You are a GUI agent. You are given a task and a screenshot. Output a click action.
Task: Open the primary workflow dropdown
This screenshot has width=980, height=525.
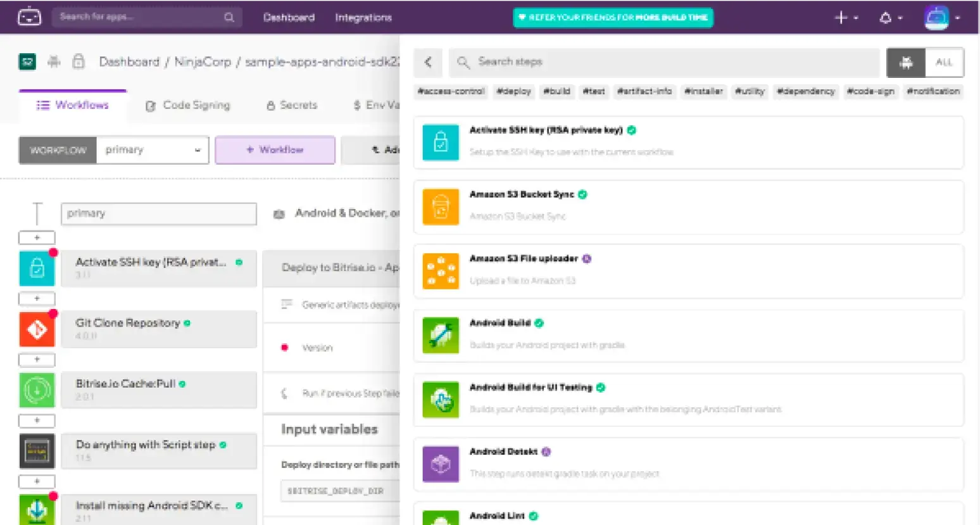pos(152,150)
